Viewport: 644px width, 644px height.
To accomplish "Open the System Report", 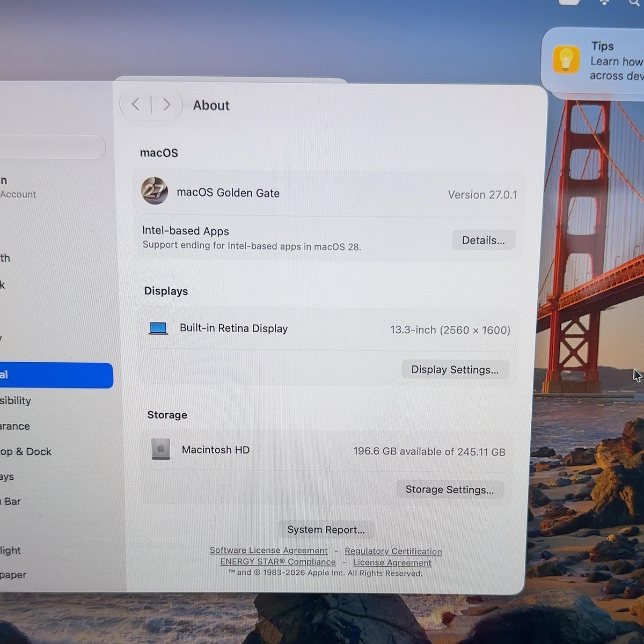I will tap(326, 530).
